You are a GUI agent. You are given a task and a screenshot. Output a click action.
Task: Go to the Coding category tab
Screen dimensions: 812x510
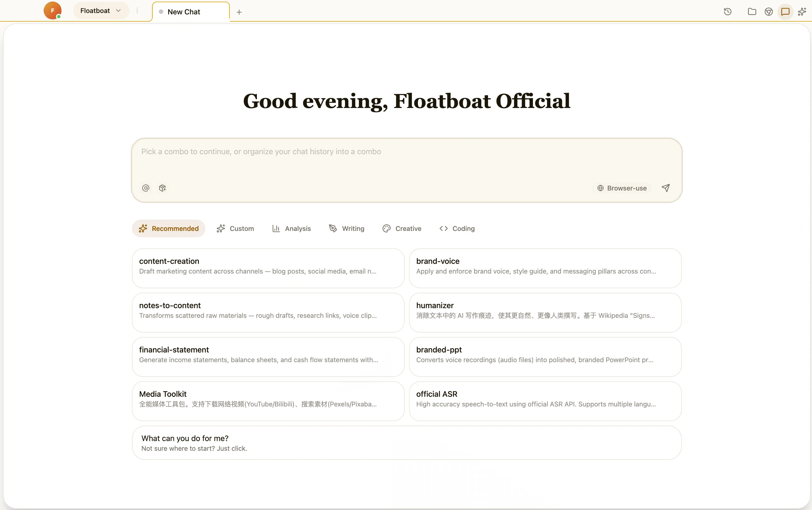click(457, 228)
